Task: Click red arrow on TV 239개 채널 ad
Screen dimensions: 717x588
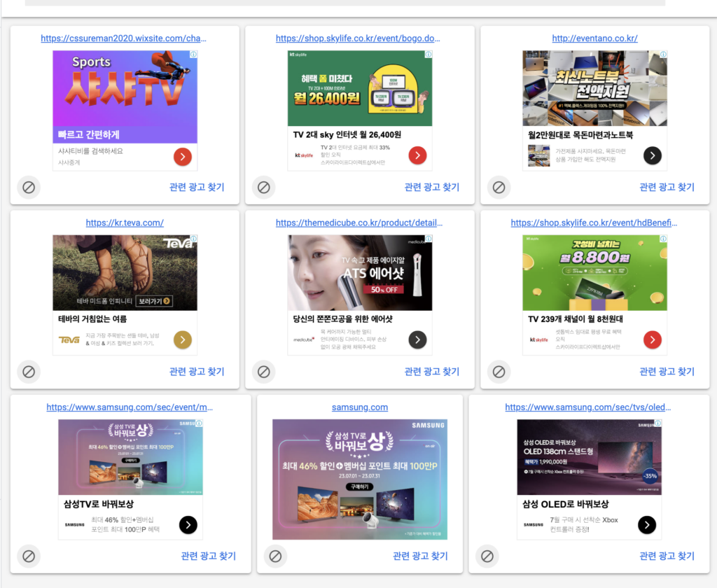Action: pos(653,339)
